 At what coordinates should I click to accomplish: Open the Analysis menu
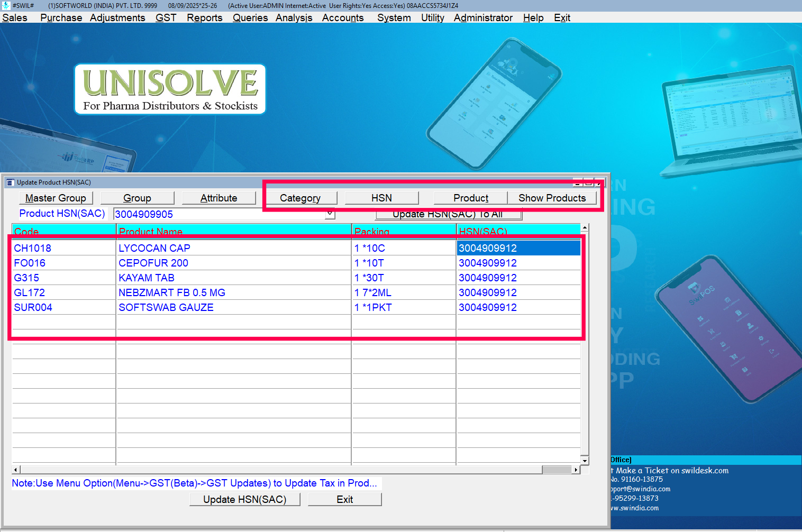click(294, 17)
